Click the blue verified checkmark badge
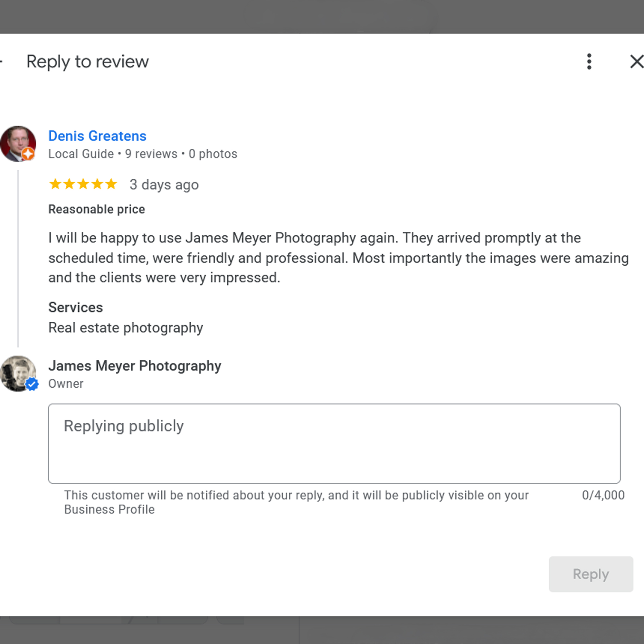 pos(32,384)
